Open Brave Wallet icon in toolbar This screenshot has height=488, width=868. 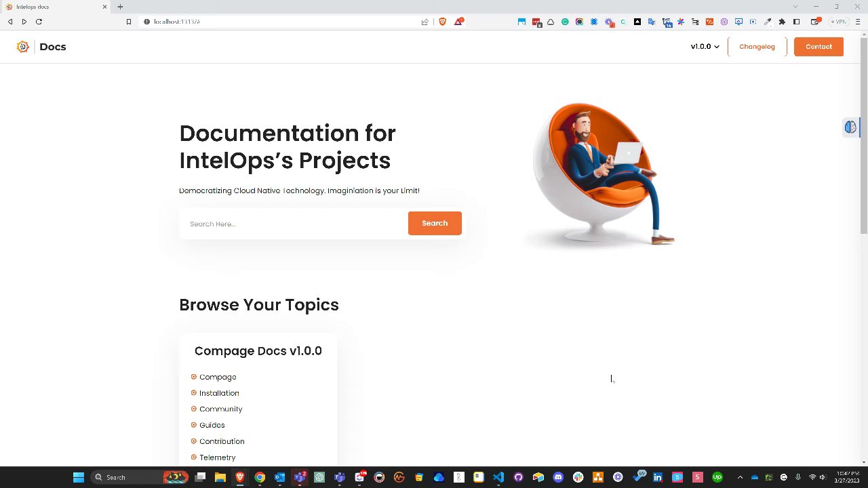(x=815, y=22)
